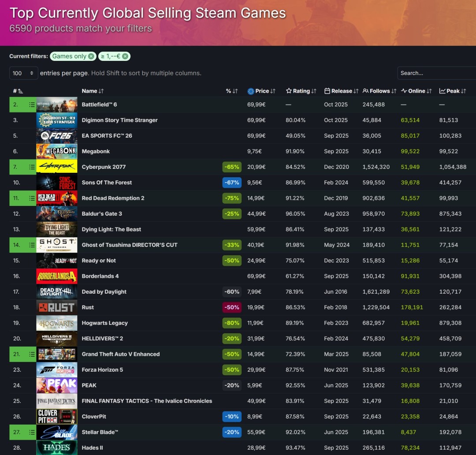Remove the '≥ 1,--€' price filter
The height and width of the screenshot is (455, 476).
(125, 56)
